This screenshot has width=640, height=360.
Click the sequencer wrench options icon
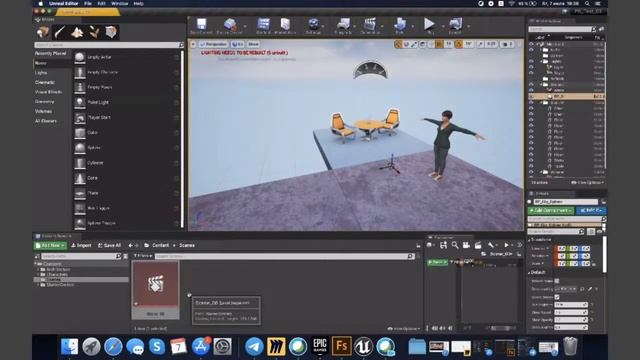click(x=490, y=245)
